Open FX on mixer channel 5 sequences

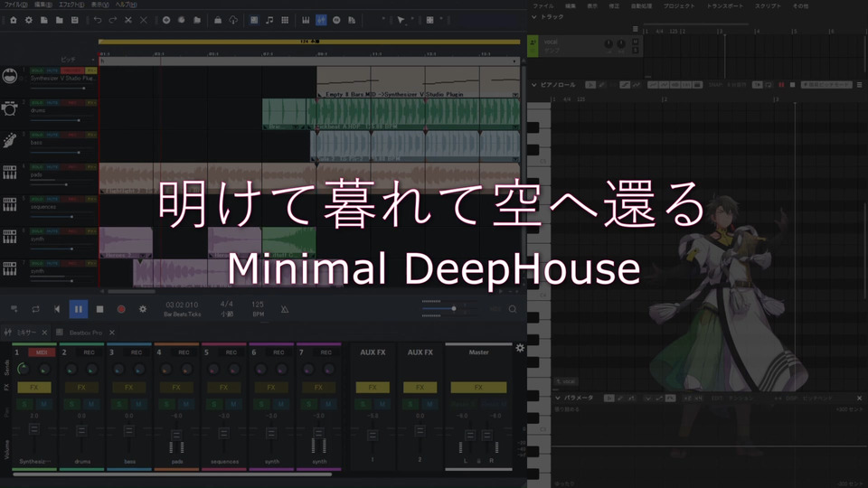pos(223,388)
